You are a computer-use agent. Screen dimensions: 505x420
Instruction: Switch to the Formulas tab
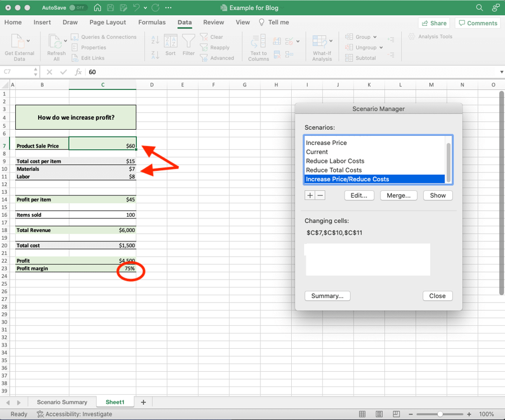pos(151,22)
